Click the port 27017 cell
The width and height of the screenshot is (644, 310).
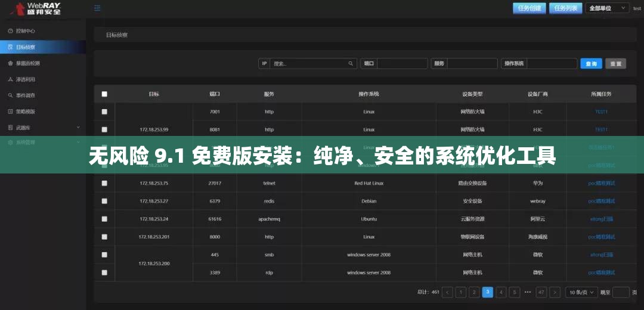tap(215, 183)
